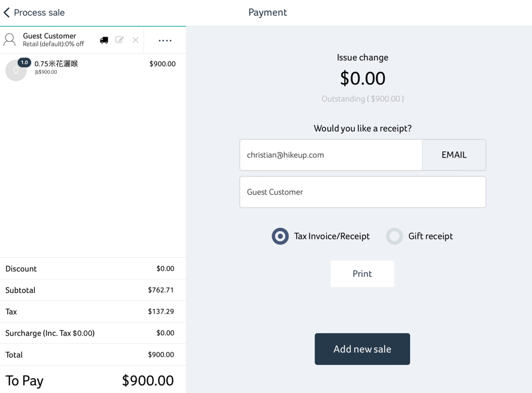Click the Discount row

pos(93,269)
